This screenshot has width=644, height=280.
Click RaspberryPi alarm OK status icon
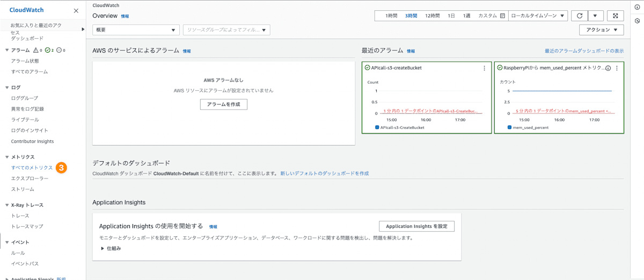tap(500, 68)
